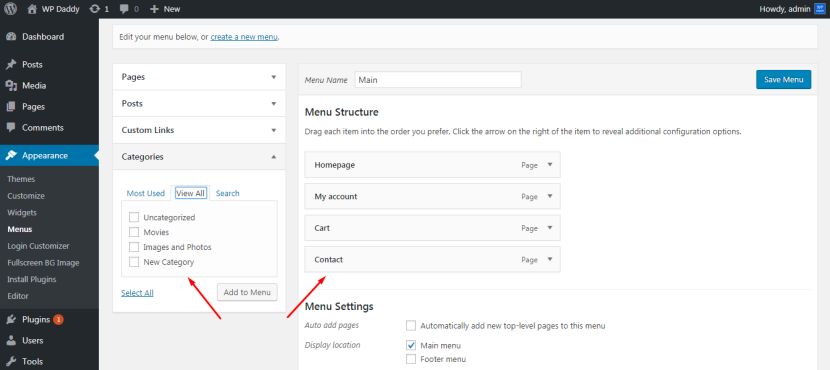830x370 pixels.
Task: Click the Save Menu button
Action: 783,79
